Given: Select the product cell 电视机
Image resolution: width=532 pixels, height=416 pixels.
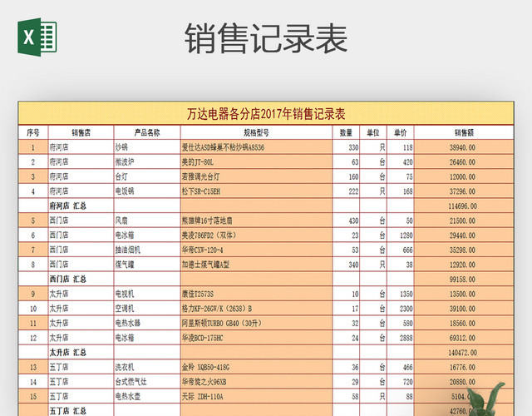Looking at the screenshot, I should tap(147, 294).
